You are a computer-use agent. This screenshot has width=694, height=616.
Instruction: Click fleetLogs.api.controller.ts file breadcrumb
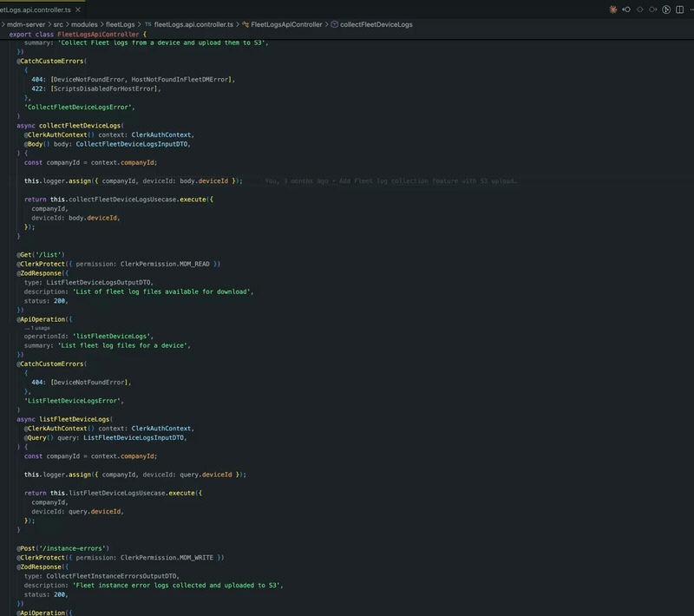point(193,24)
